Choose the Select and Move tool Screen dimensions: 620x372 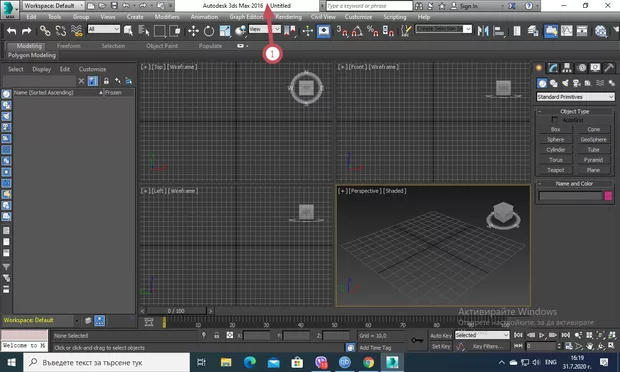tap(193, 31)
